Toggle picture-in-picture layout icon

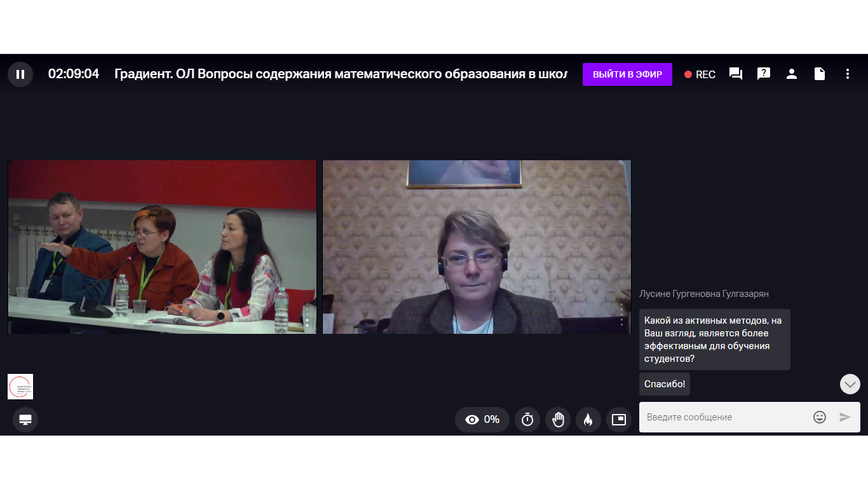click(619, 420)
